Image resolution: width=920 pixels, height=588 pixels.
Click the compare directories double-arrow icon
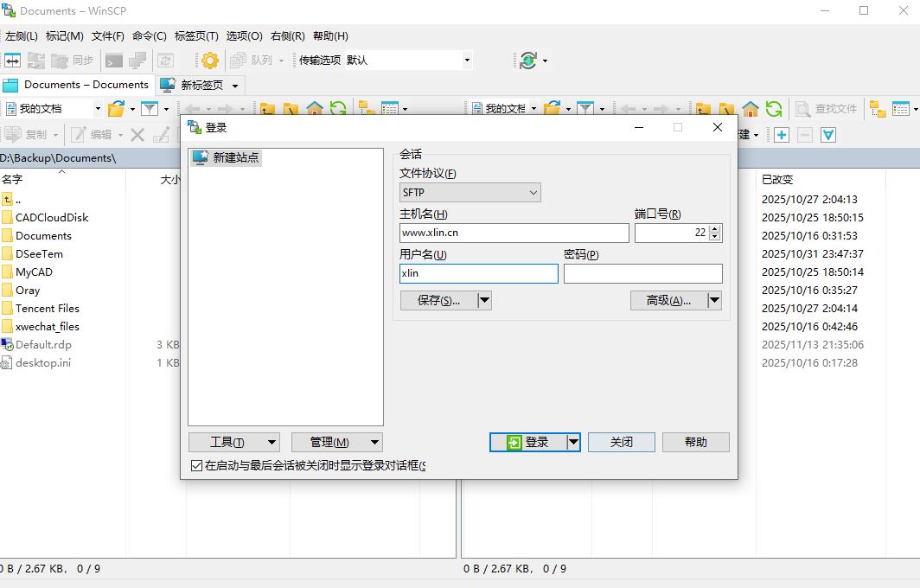[x=12, y=60]
